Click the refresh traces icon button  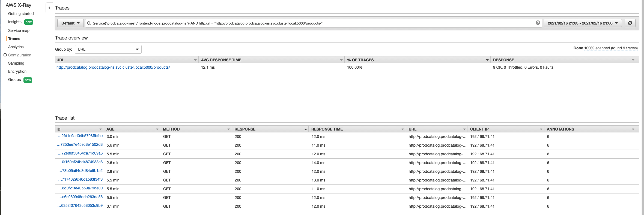(630, 23)
